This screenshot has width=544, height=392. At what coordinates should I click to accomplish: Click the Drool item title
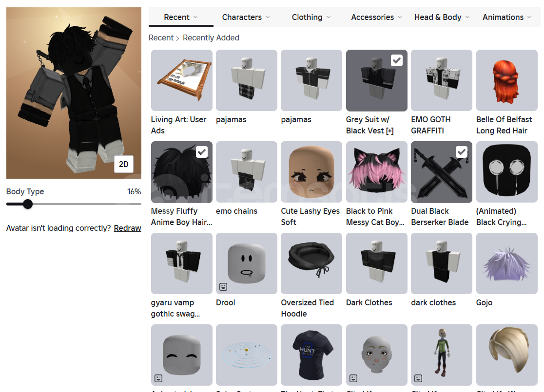point(226,302)
